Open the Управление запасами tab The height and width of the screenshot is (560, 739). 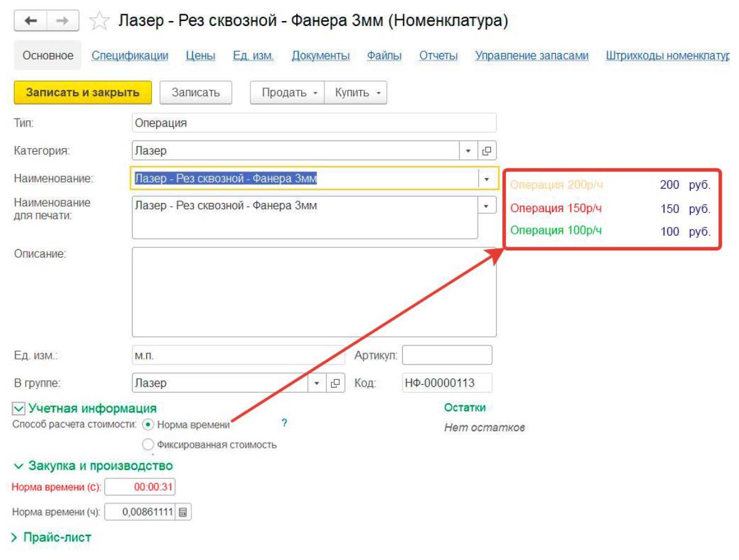531,56
